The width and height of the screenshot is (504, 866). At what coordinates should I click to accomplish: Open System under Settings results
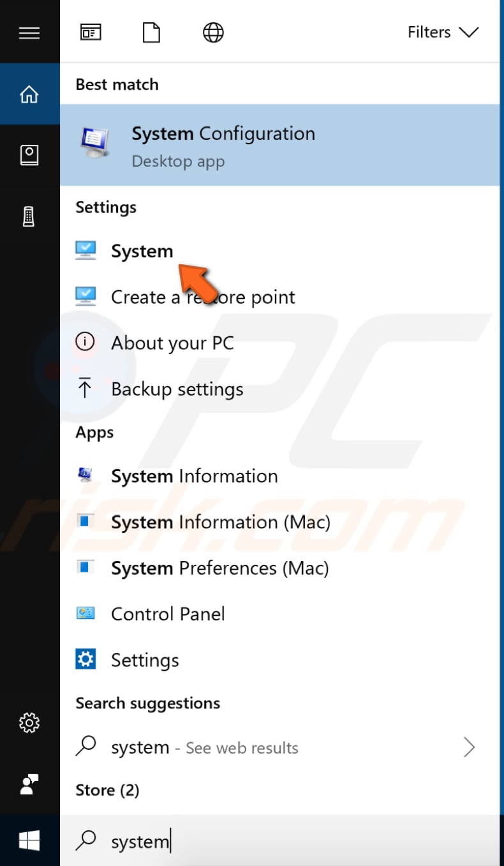click(142, 251)
